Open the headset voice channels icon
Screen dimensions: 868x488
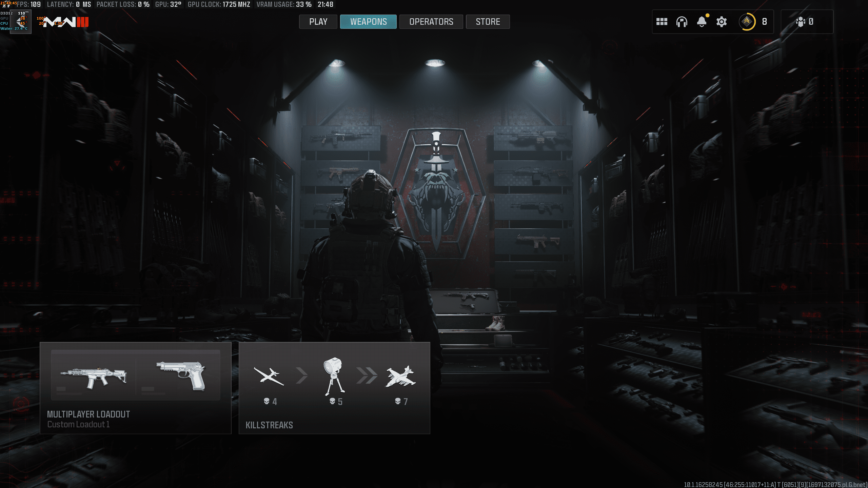click(x=682, y=22)
